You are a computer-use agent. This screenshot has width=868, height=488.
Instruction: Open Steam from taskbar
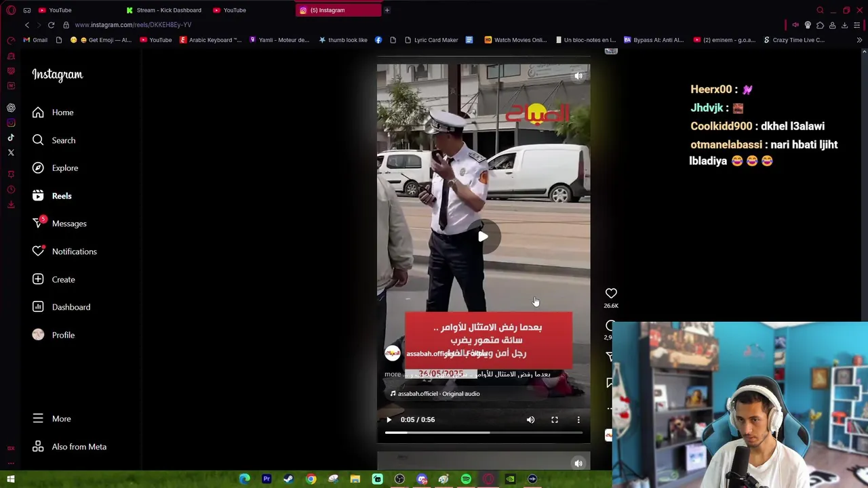click(288, 479)
